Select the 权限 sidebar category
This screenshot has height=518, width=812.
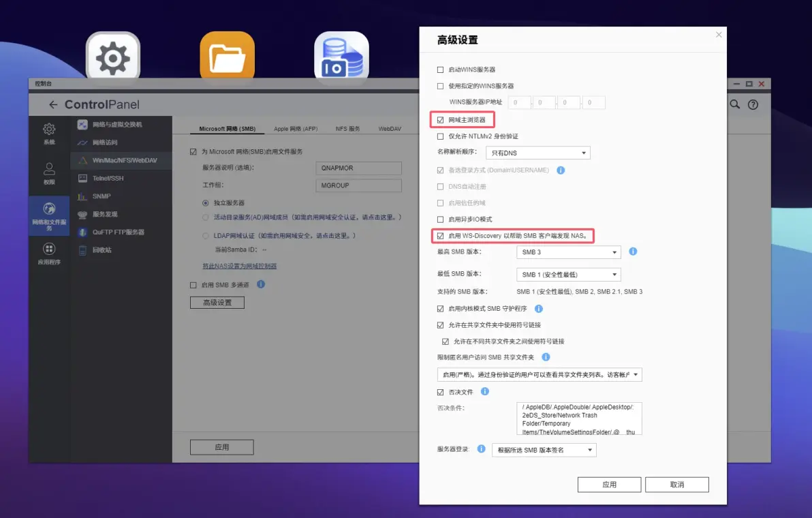(x=49, y=174)
